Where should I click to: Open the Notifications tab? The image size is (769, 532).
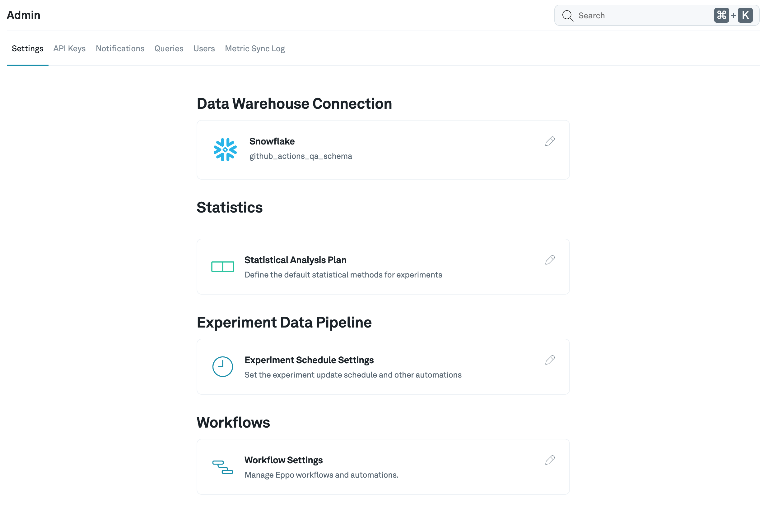click(x=120, y=49)
